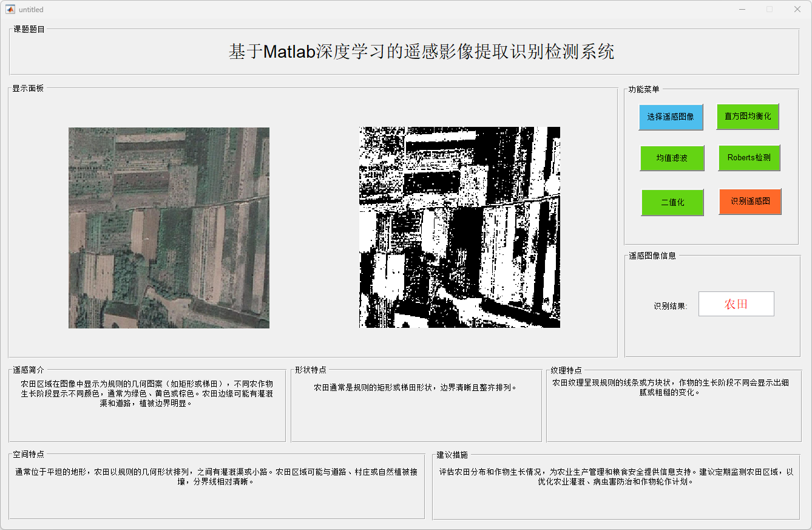Click the 课题题目 panel title
Image resolution: width=812 pixels, height=530 pixels.
(x=29, y=29)
